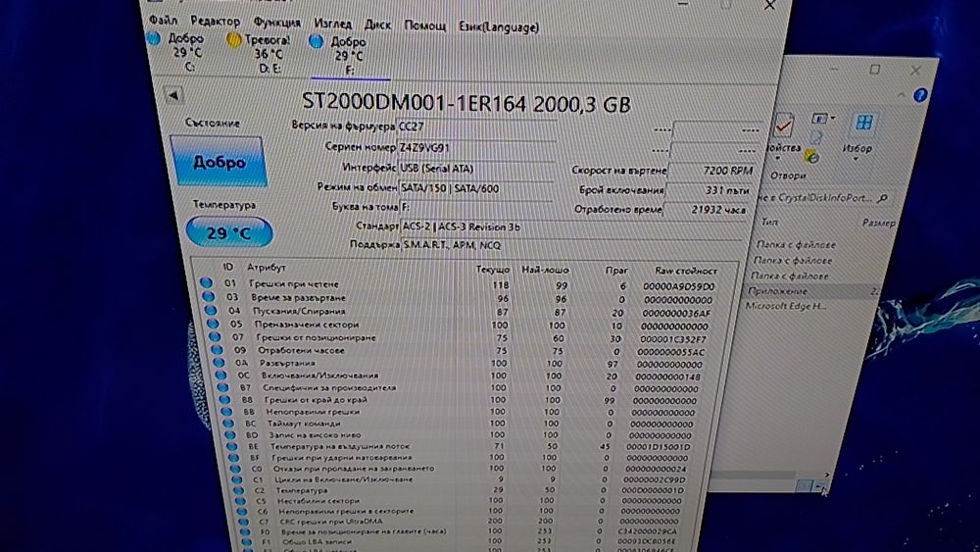Click the Праг column header
The width and height of the screenshot is (980, 552).
(x=616, y=271)
